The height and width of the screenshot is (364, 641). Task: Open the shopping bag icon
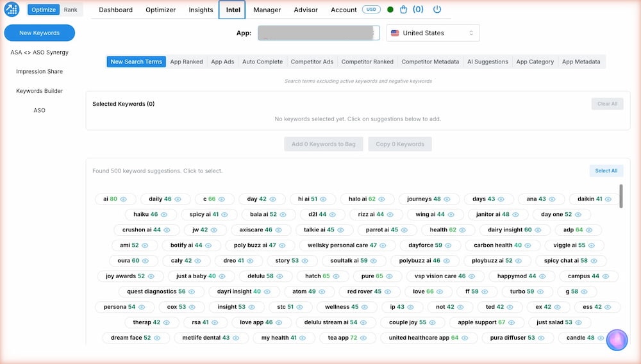pos(403,10)
